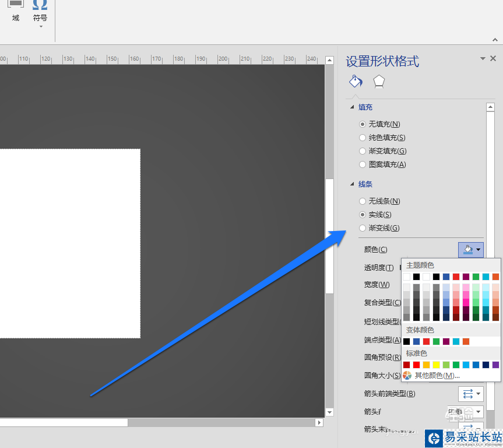Click the vertical scrollbar down arrow on canvas

(329, 412)
